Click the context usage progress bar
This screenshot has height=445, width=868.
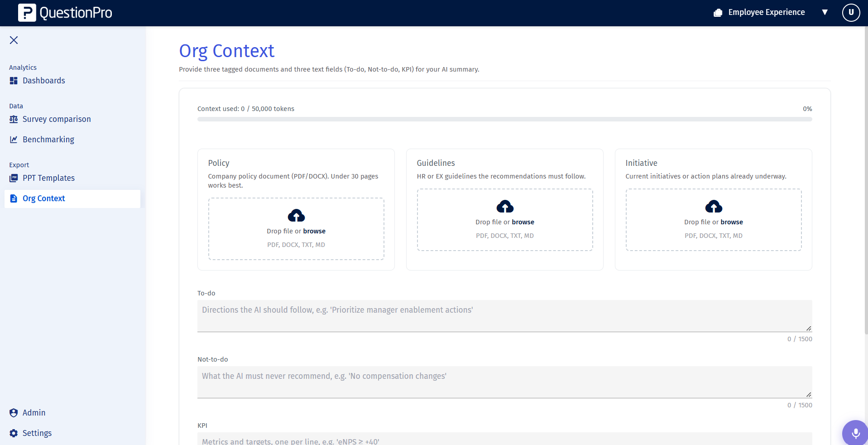[505, 119]
